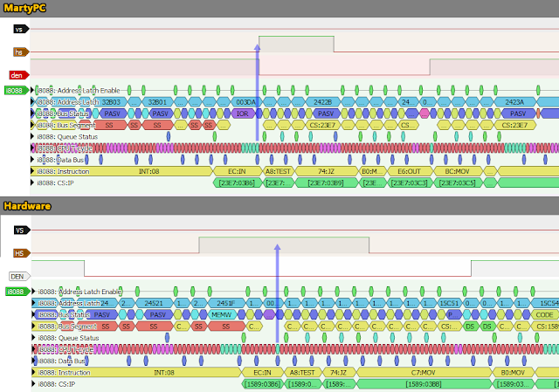Select the vs channel tag in MartyPC panel
The height and width of the screenshot is (392, 559).
coord(21,29)
